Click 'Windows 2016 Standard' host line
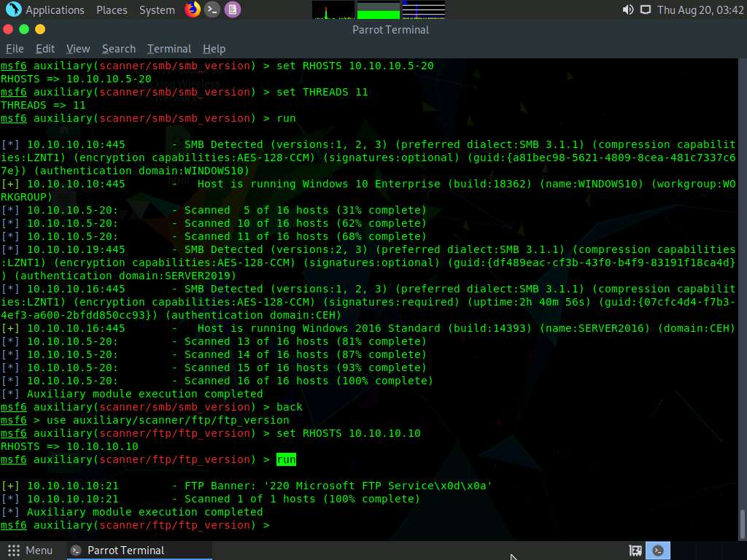Viewport: 747px width, 560px height. (368, 328)
